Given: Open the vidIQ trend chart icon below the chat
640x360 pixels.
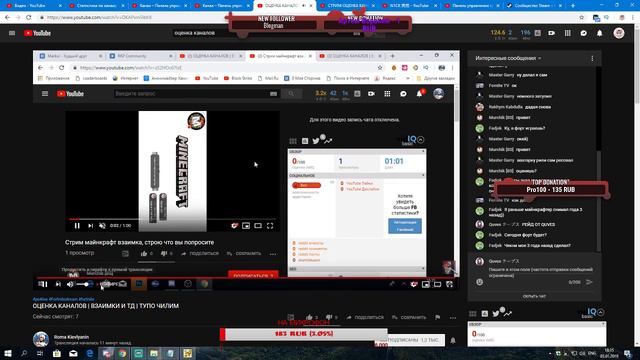Looking at the screenshot, I should pyautogui.click(x=507, y=313).
